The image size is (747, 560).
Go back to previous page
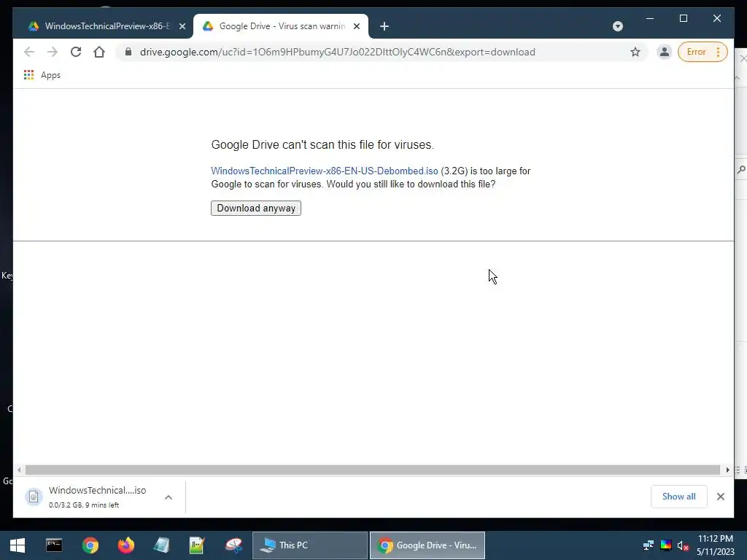(x=29, y=52)
